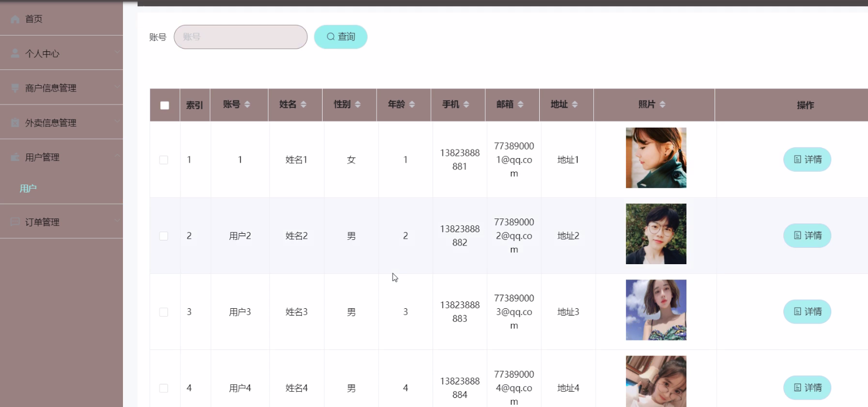Click the home icon beside 首页
This screenshot has height=407, width=868.
pos(15,19)
